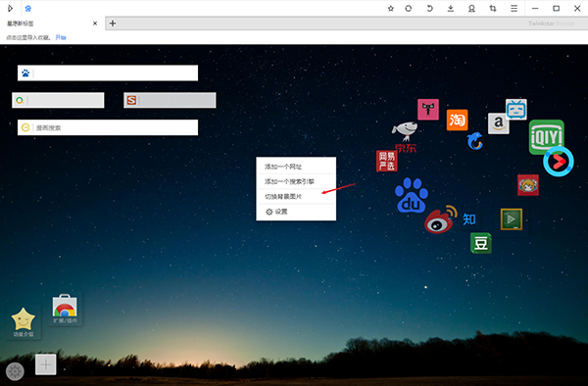Focus the Baidu paw search box
This screenshot has width=588, height=386.
coord(108,73)
